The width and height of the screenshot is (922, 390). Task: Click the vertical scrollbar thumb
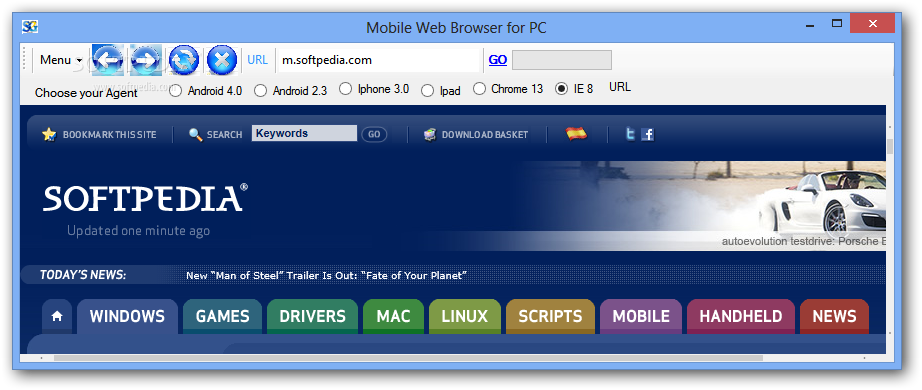pos(890,146)
